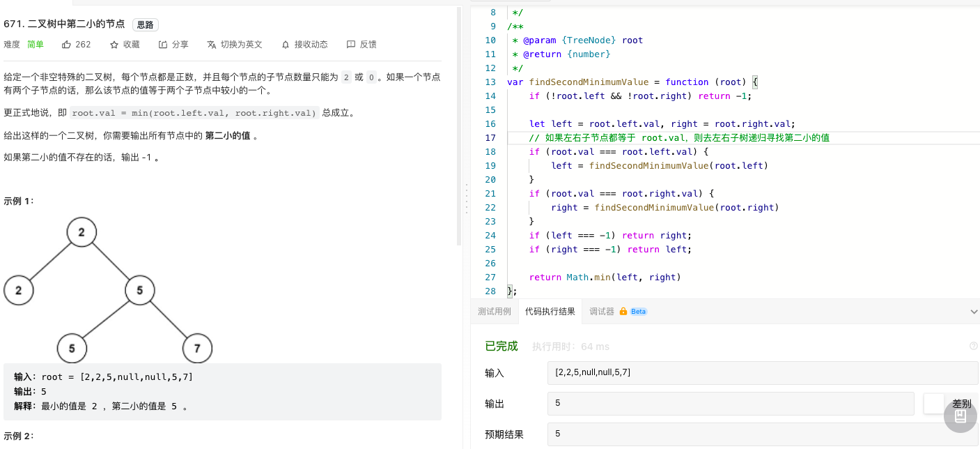Image resolution: width=980 pixels, height=449 pixels.
Task: Click the help question-mark in results panel
Action: [x=973, y=346]
